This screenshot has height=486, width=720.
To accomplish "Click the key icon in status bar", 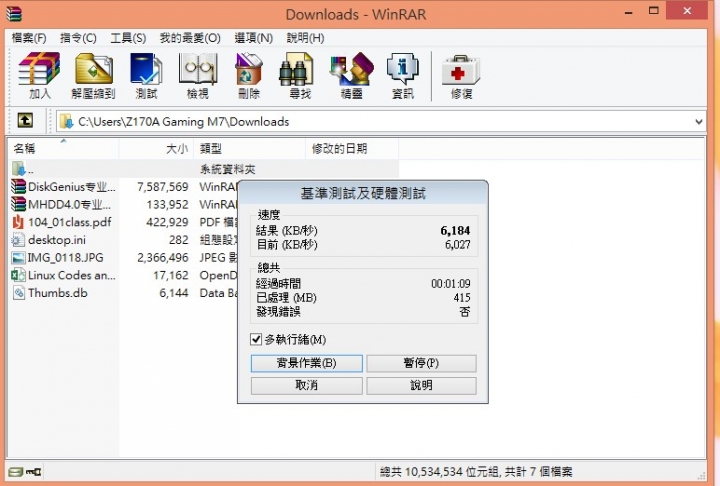I will [34, 472].
